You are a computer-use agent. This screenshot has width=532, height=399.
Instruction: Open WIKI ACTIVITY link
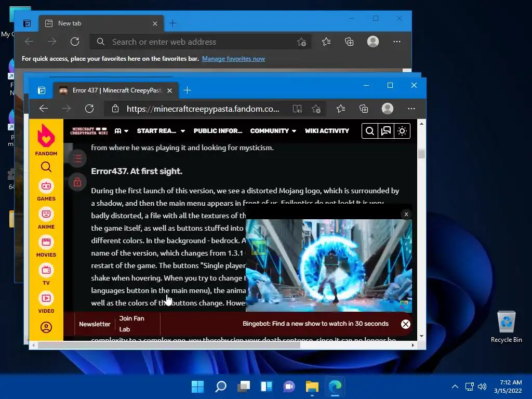click(327, 131)
